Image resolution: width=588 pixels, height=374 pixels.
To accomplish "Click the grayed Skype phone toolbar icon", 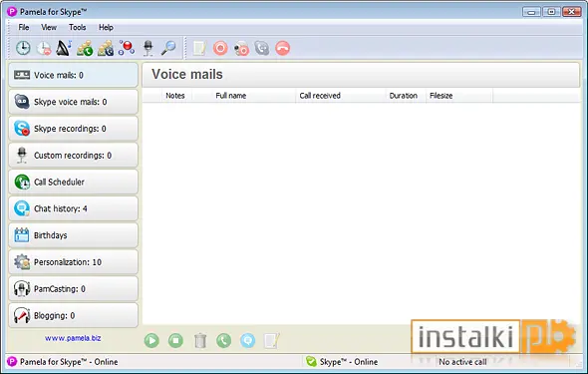I will (x=262, y=48).
